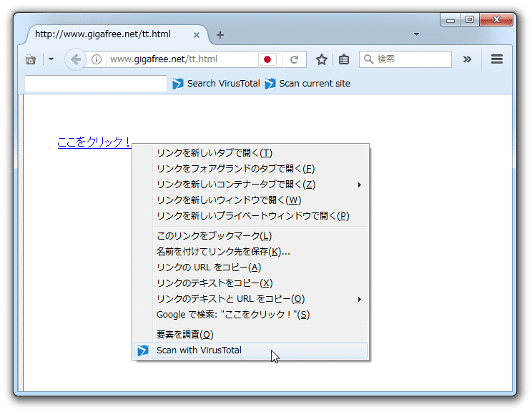Open the list all tabs dropdown arrow
The width and height of the screenshot is (532, 412).
416,34
